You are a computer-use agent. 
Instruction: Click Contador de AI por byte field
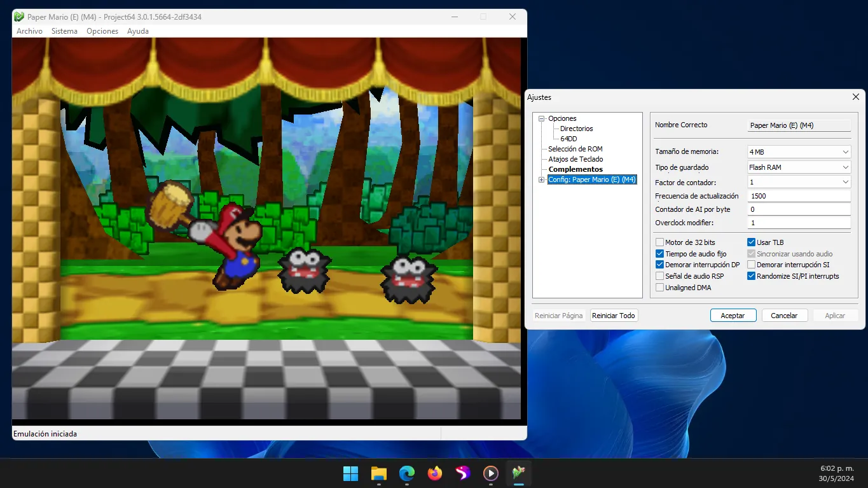(799, 209)
